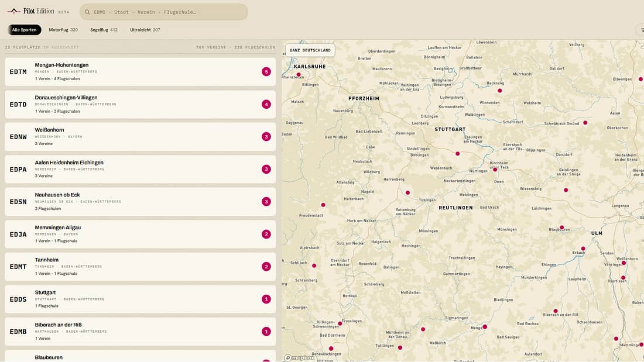Click the Ganz Deutschland map button
Screen dimensions: 644x362
pyautogui.click(x=310, y=50)
